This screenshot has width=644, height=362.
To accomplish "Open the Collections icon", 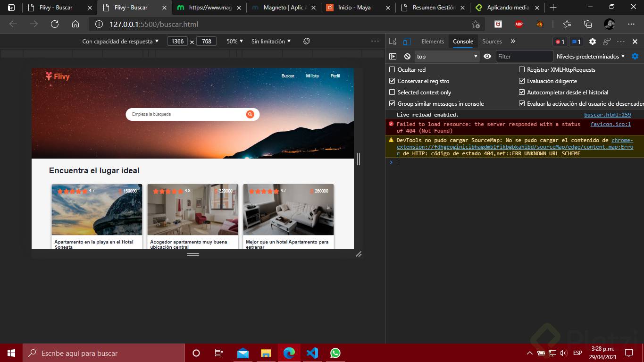I will (x=588, y=24).
